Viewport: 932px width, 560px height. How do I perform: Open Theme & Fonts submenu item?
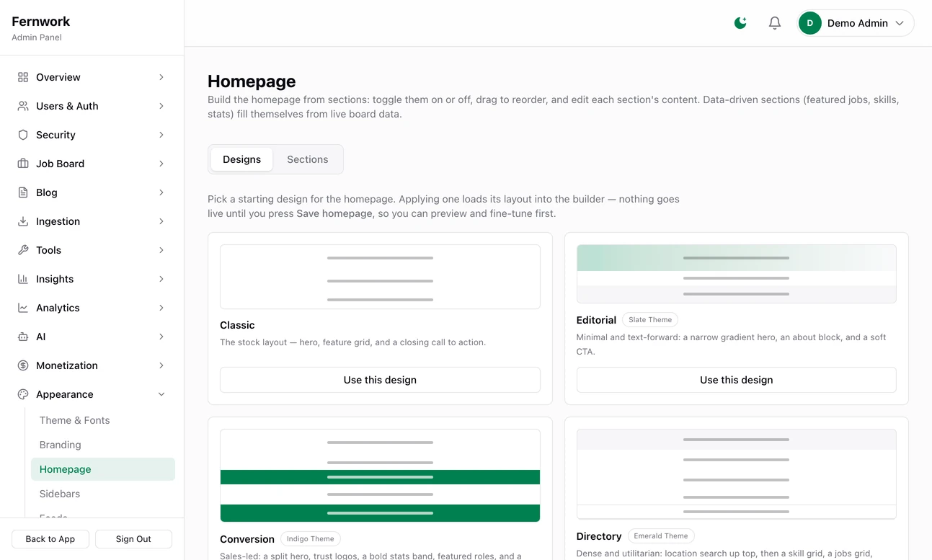pos(103,420)
